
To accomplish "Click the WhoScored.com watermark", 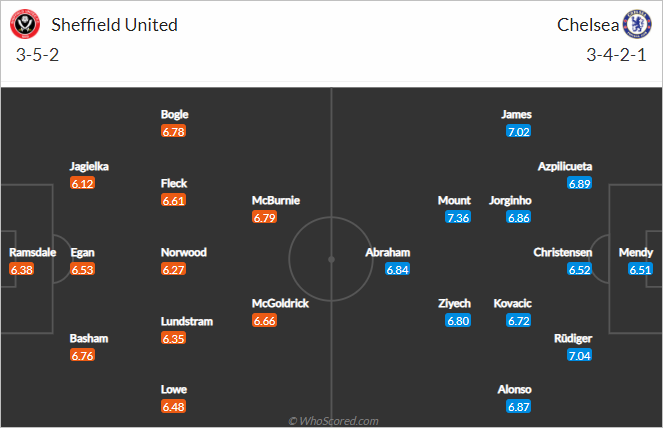I will tap(333, 421).
